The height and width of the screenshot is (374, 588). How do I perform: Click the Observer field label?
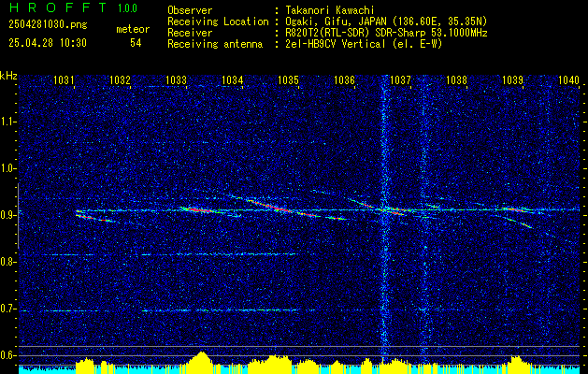[190, 10]
